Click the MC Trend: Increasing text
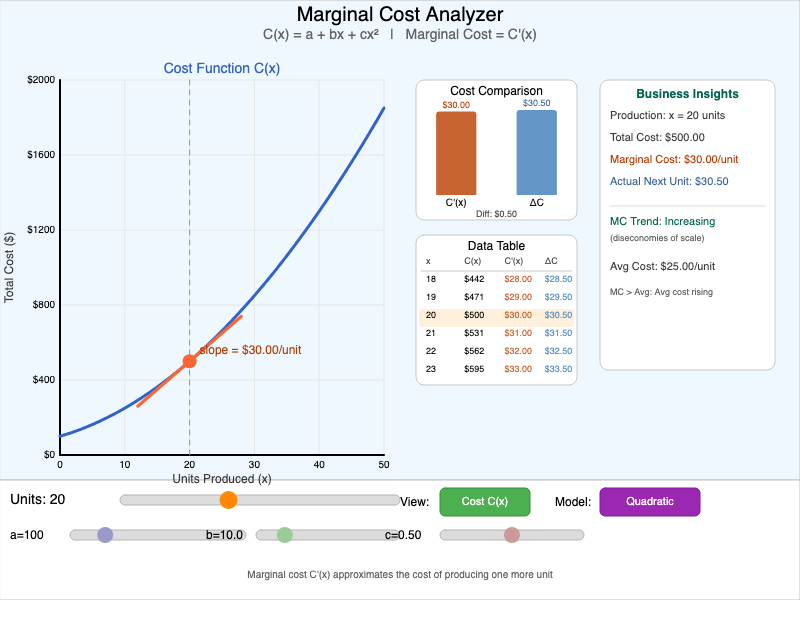This screenshot has width=800, height=620. pyautogui.click(x=665, y=221)
